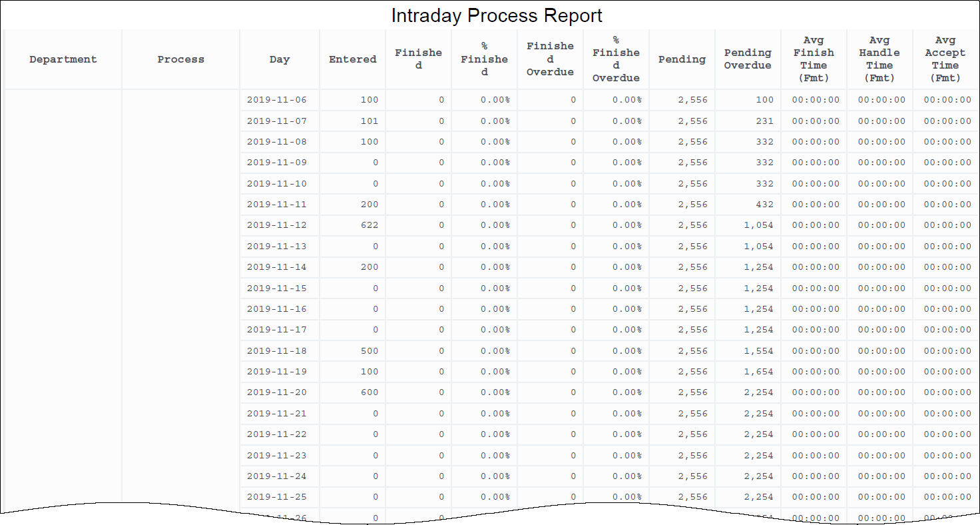
Task: Select the 2019-11-25 day cell
Action: tap(277, 497)
